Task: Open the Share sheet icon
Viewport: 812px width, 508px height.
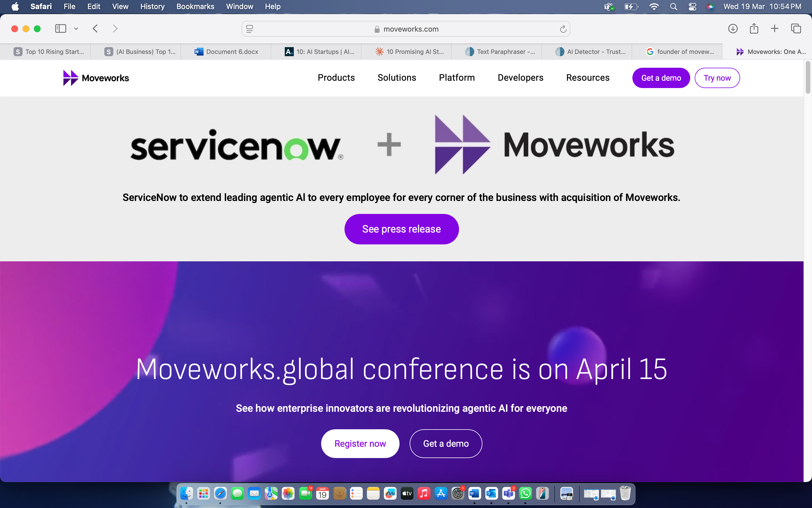Action: click(754, 29)
